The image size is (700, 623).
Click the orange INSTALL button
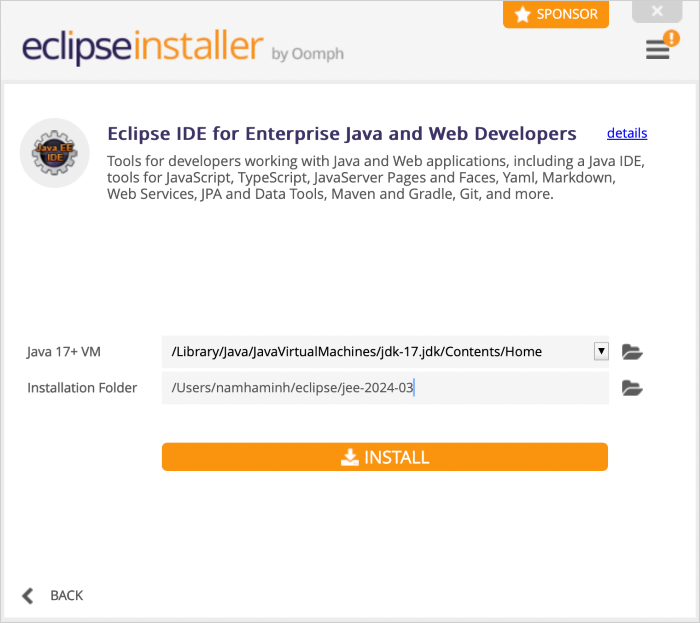(x=385, y=457)
